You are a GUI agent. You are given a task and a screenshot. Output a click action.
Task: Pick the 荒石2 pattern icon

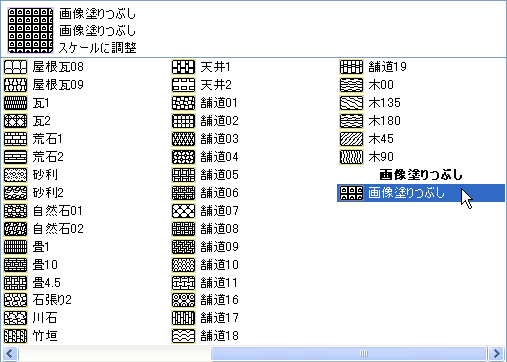15,157
